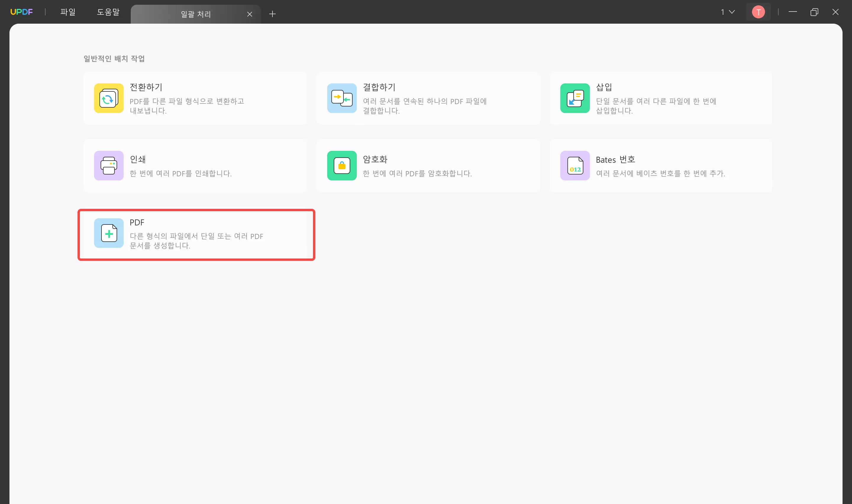Click description '단일 문서를 여러 다른 파일에 한 번에'

coord(656,101)
